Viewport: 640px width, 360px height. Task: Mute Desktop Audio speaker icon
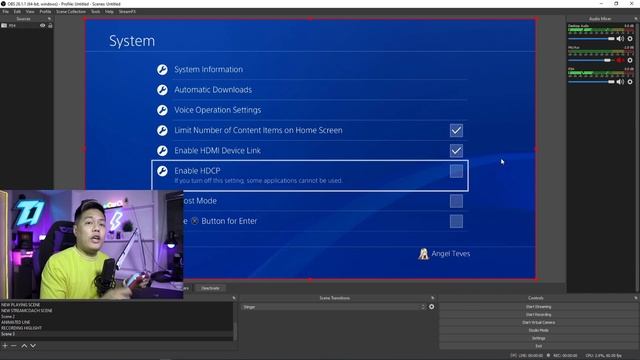point(620,38)
